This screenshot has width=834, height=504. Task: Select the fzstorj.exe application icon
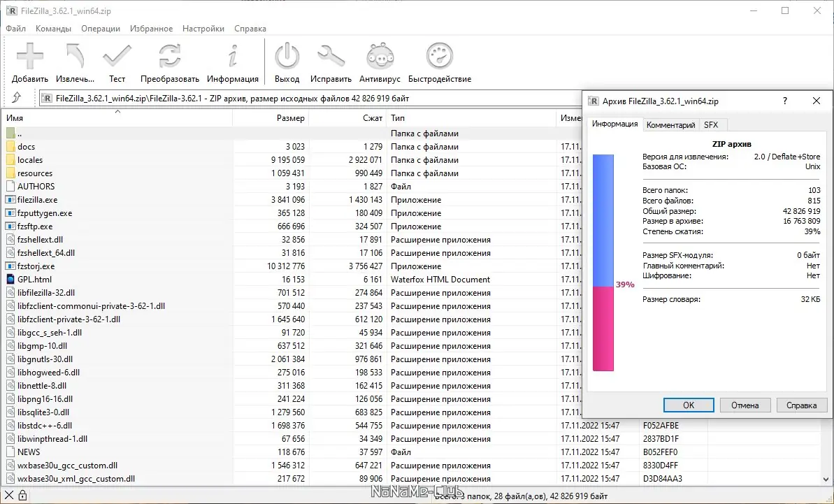coord(10,266)
